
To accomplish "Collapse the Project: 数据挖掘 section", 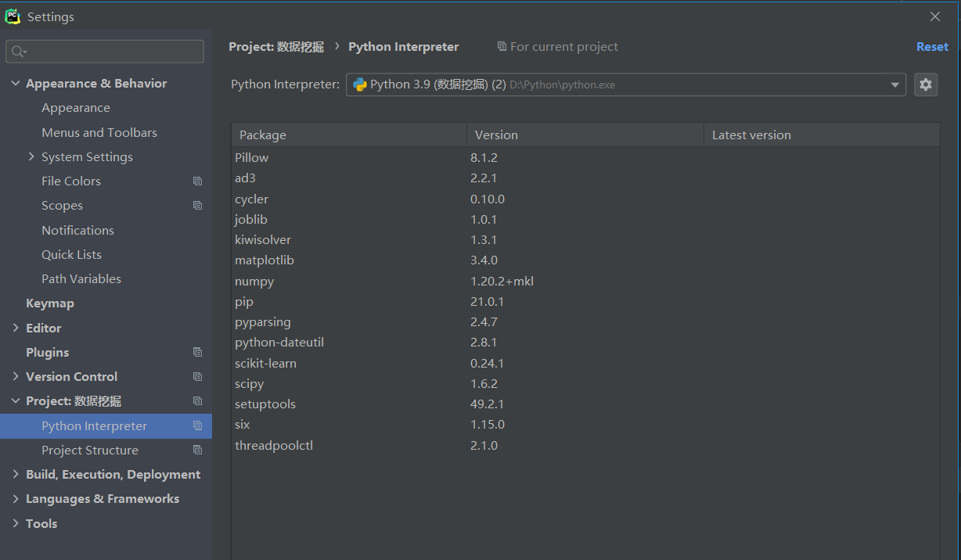I will tap(16, 400).
